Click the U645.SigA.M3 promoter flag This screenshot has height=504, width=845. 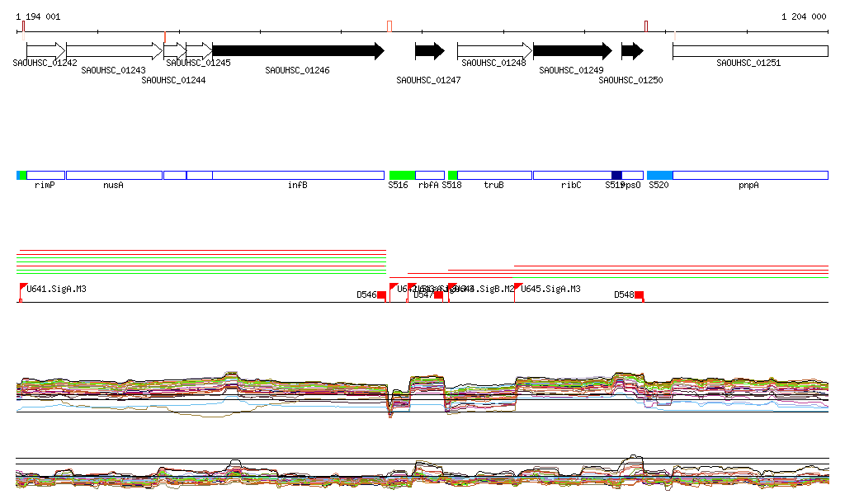pos(517,288)
